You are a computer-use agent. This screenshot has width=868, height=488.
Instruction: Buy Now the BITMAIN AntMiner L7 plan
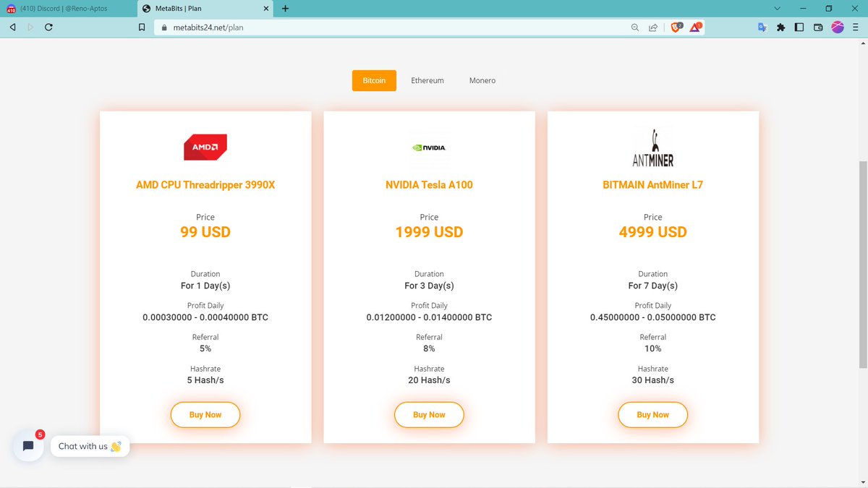pyautogui.click(x=652, y=414)
